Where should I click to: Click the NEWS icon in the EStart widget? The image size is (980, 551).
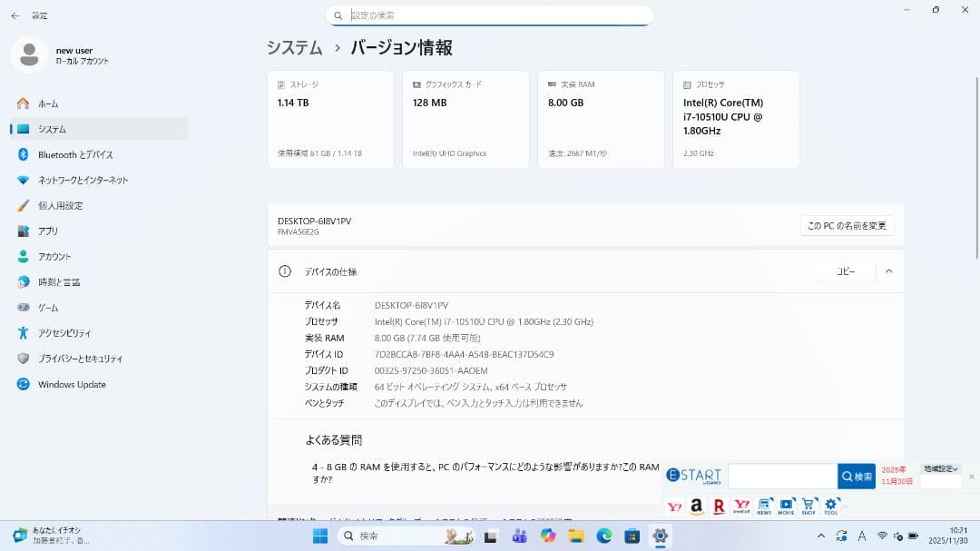coord(763,506)
